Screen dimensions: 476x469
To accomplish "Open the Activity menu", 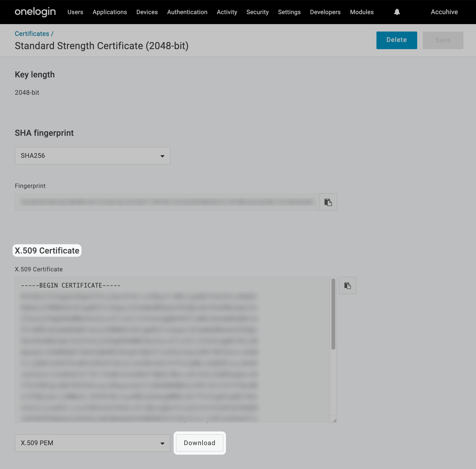I will tap(227, 12).
